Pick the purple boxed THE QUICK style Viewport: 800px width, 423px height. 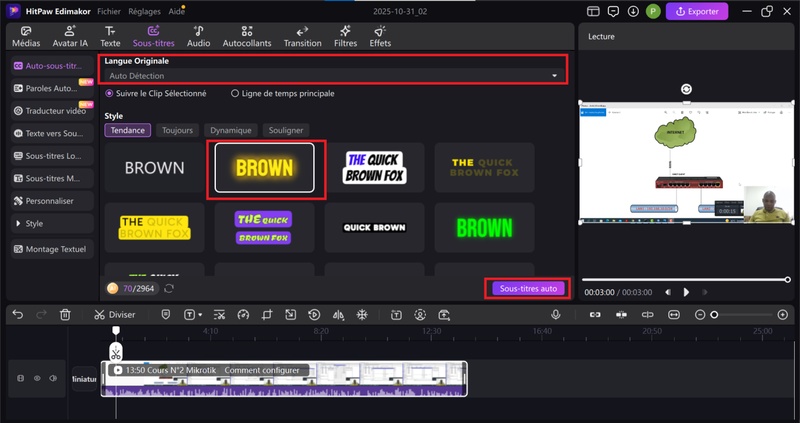[264, 228]
